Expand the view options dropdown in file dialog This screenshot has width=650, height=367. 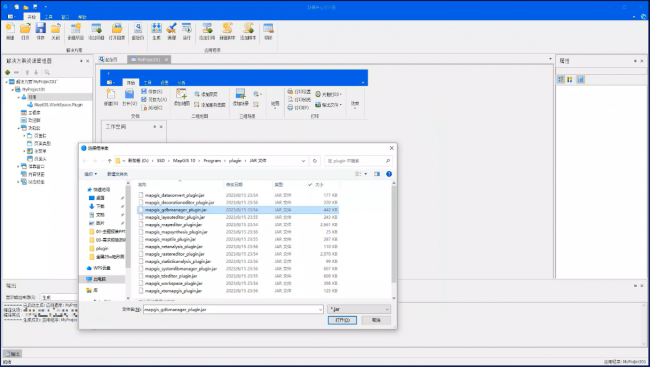tap(365, 174)
